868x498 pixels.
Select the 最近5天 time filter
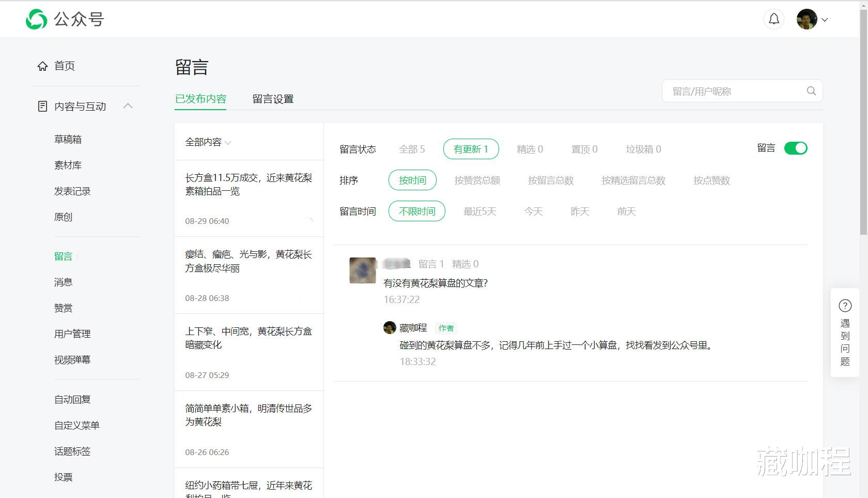point(480,211)
